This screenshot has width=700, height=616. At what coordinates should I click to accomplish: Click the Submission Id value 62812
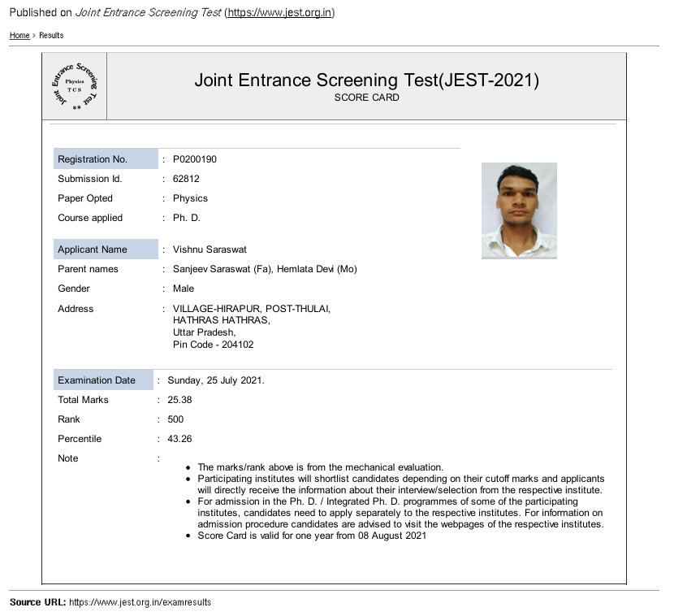186,179
